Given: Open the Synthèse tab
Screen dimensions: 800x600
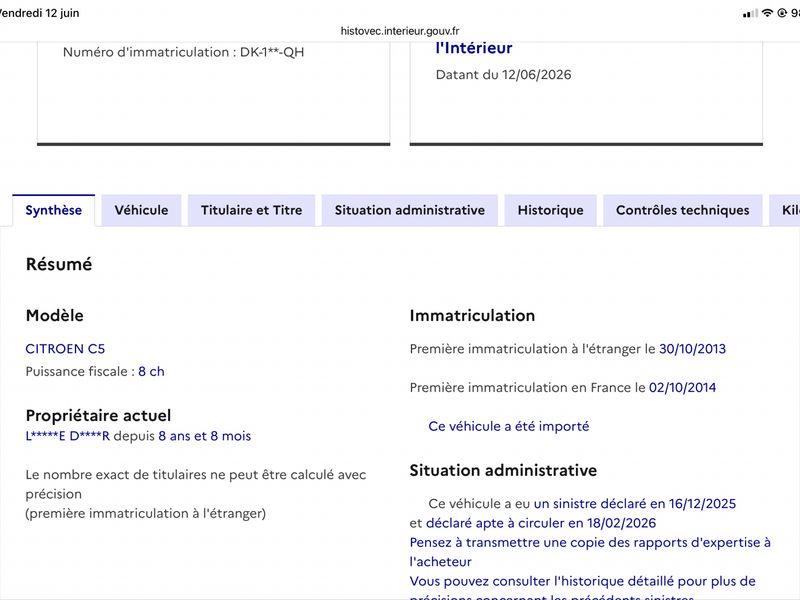Looking at the screenshot, I should click(x=54, y=210).
